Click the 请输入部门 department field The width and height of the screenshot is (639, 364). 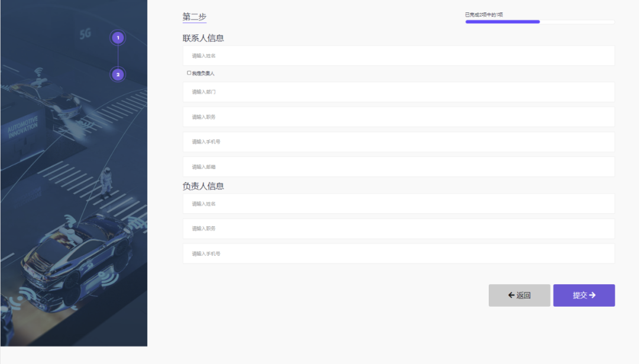398,92
